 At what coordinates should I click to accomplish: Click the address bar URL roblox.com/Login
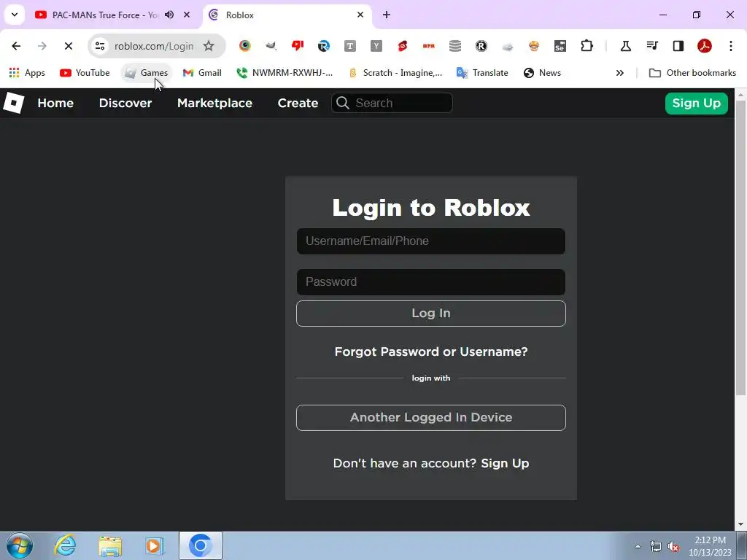point(154,46)
